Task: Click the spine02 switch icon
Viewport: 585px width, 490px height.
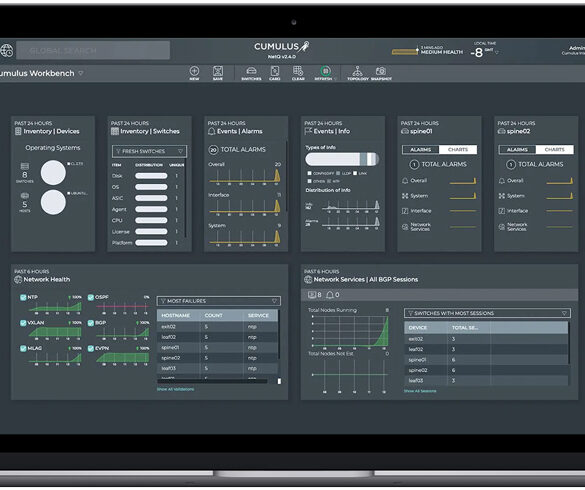Action: tap(501, 131)
